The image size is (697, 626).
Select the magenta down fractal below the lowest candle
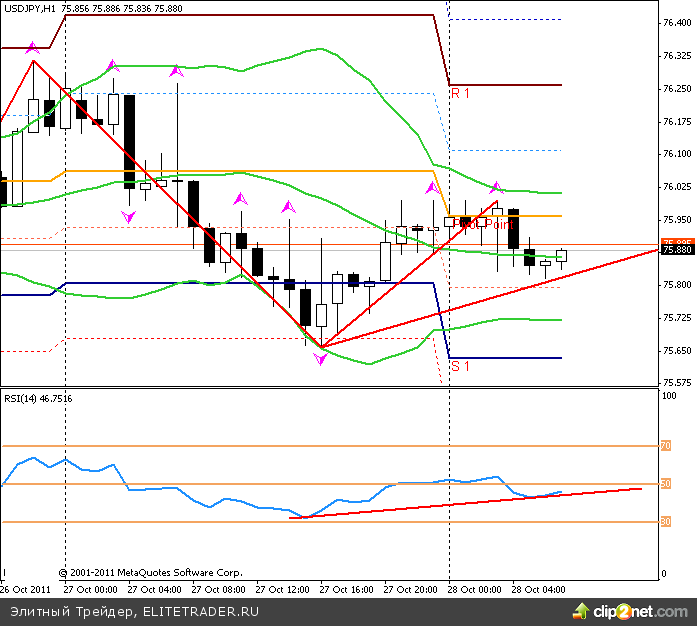(320, 359)
